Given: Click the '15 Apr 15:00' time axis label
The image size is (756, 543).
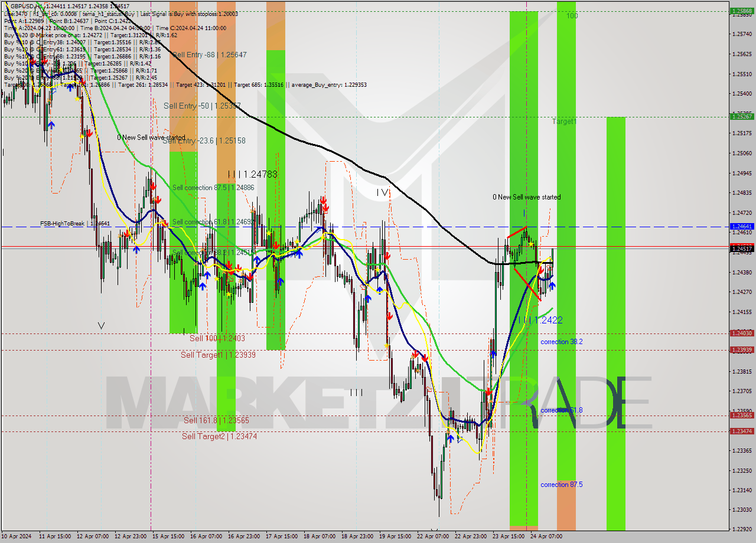Looking at the screenshot, I should coord(168,537).
